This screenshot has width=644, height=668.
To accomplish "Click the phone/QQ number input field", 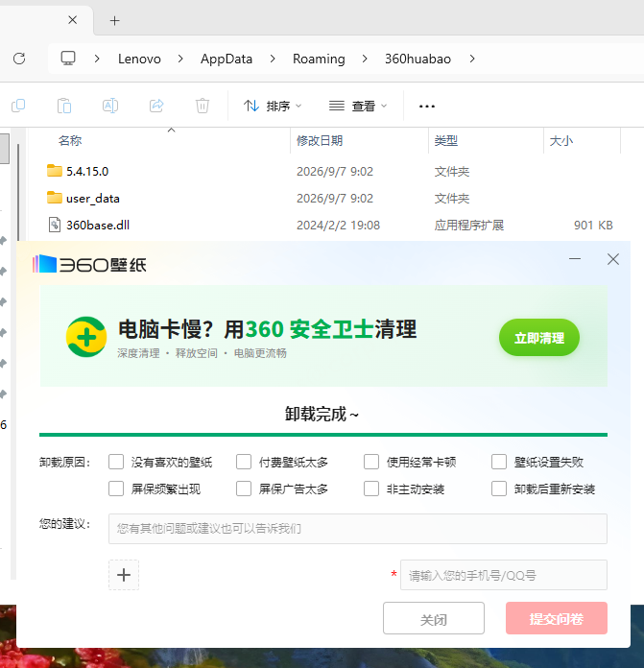I will pos(504,575).
